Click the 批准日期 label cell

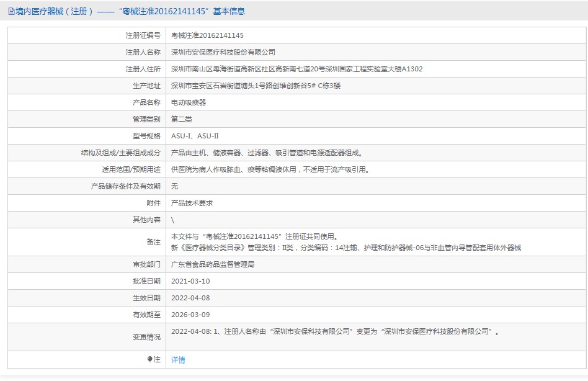pyautogui.click(x=87, y=281)
